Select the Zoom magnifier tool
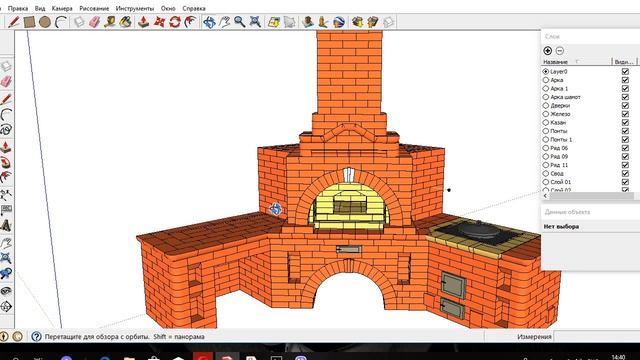 point(240,22)
